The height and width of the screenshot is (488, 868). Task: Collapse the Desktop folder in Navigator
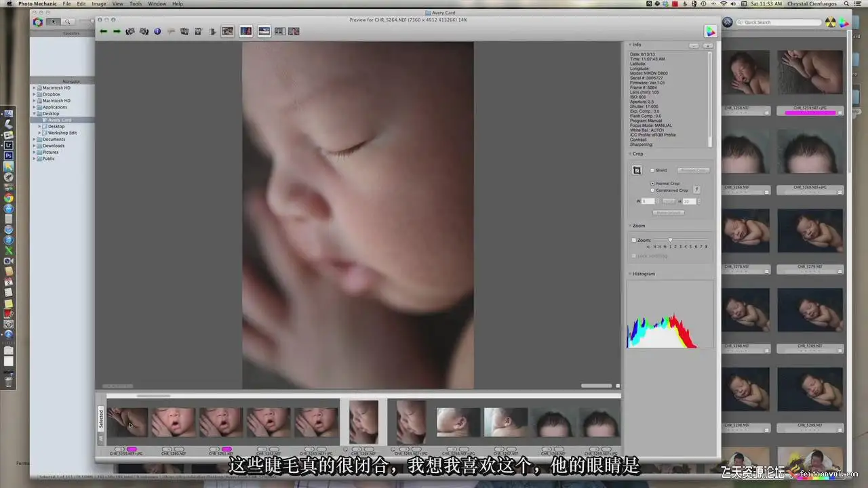click(35, 114)
